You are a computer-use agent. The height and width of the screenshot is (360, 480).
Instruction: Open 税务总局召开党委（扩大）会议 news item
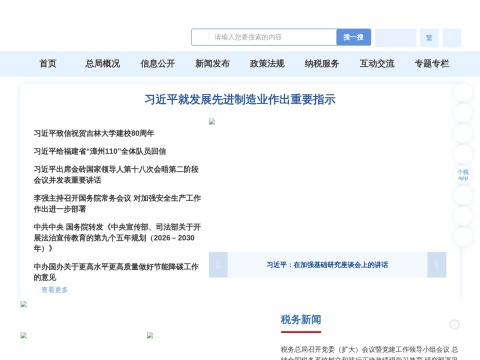pyautogui.click(x=369, y=354)
